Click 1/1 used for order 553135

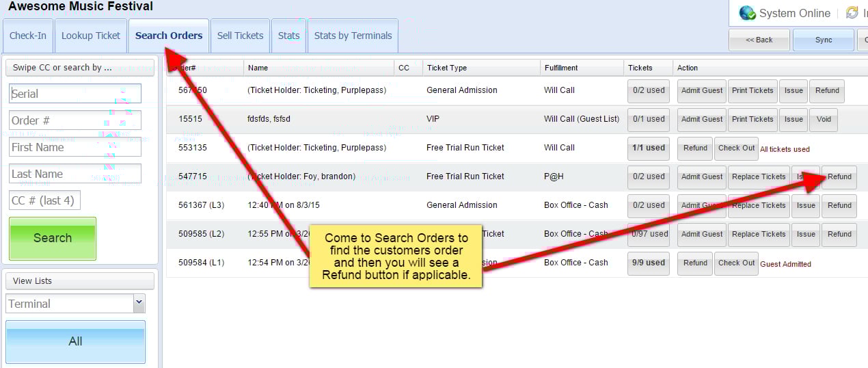pyautogui.click(x=649, y=148)
